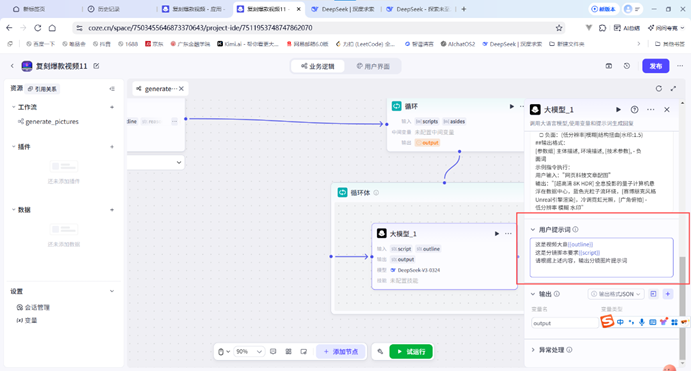The image size is (691, 371).
Task: Toggle the minimap icon in bottom toolbar
Action: (304, 352)
